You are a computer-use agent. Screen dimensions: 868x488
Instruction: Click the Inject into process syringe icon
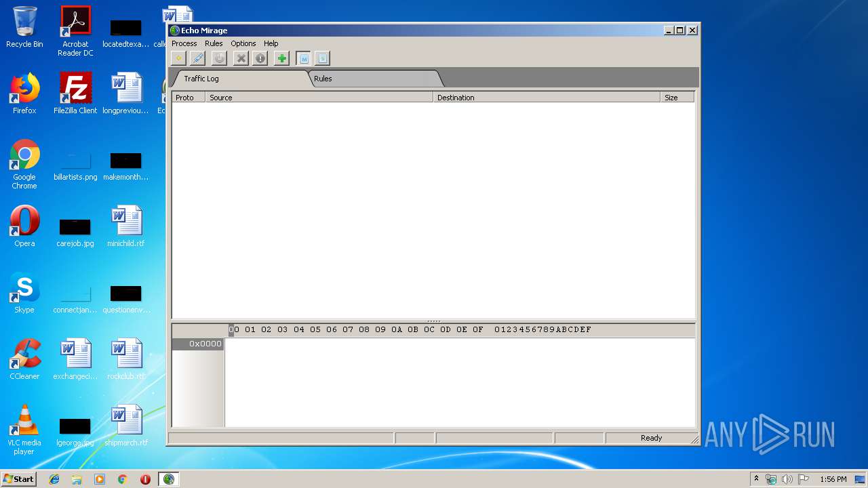click(197, 58)
